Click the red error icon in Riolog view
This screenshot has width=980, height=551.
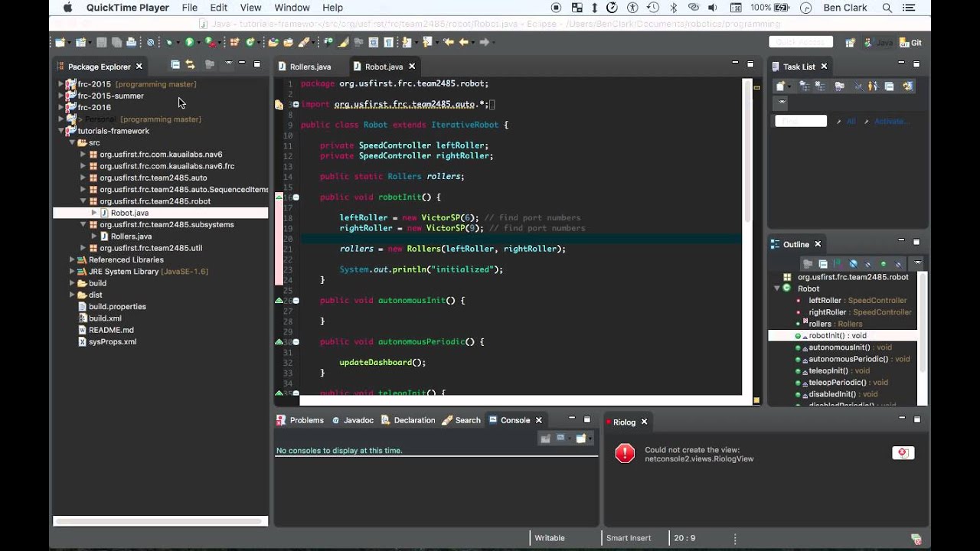click(625, 453)
